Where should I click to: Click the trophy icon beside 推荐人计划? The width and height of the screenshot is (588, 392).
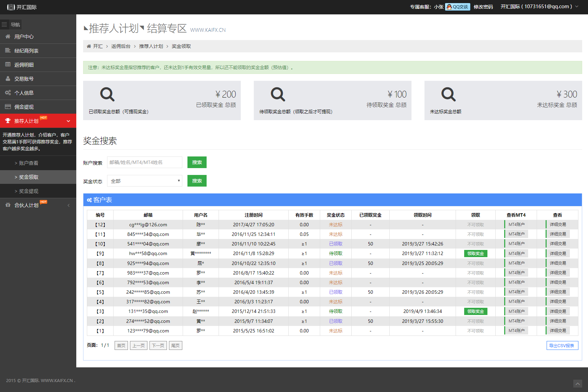8,121
